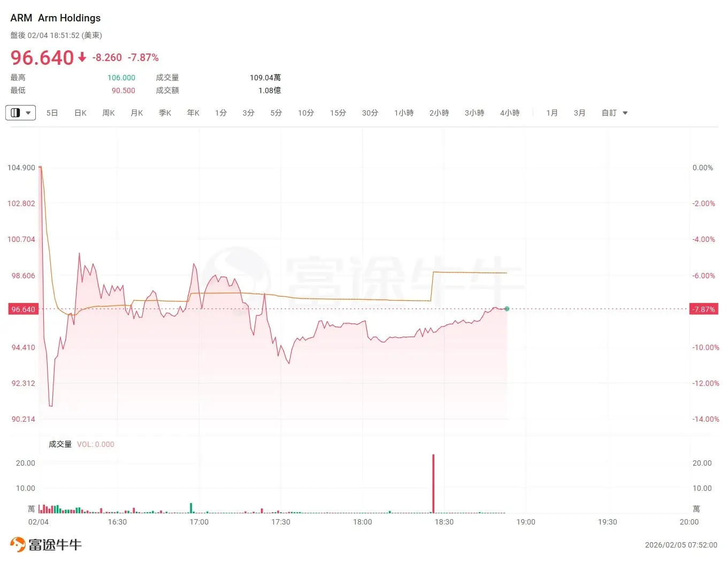Click the tall red volume bar

[x=433, y=483]
